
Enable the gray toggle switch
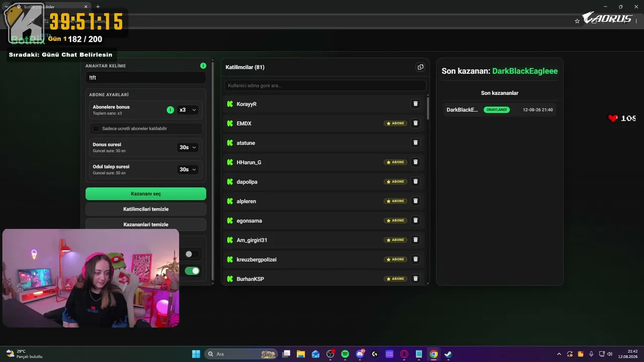point(192,254)
